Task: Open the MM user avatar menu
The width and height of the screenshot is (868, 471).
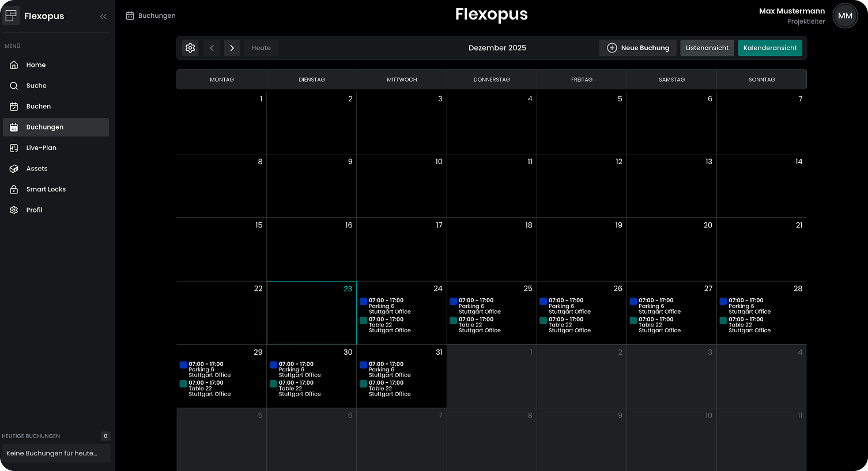Action: click(x=845, y=16)
